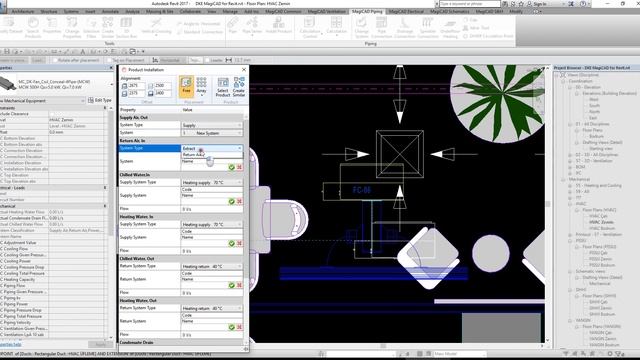The width and height of the screenshot is (640, 360).
Task: Close the Product Installation dialog
Action: coord(244,69)
